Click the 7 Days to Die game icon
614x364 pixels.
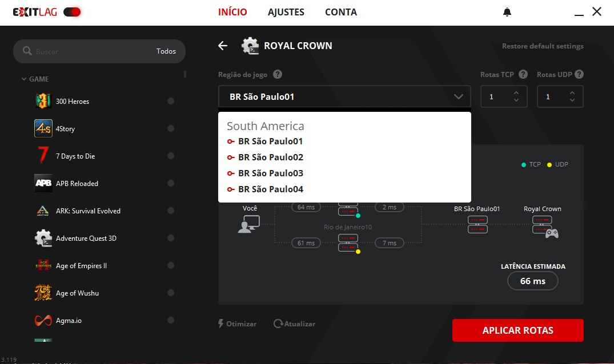pos(43,156)
